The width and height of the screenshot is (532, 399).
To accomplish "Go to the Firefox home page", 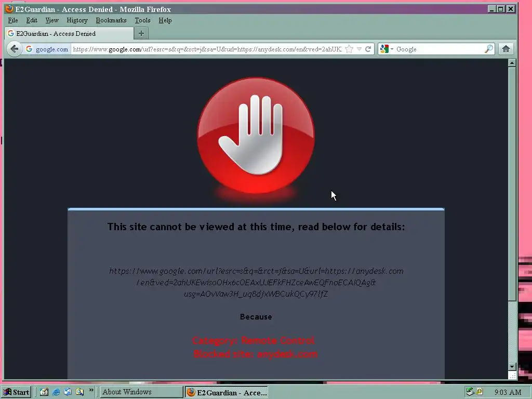I will pos(506,49).
